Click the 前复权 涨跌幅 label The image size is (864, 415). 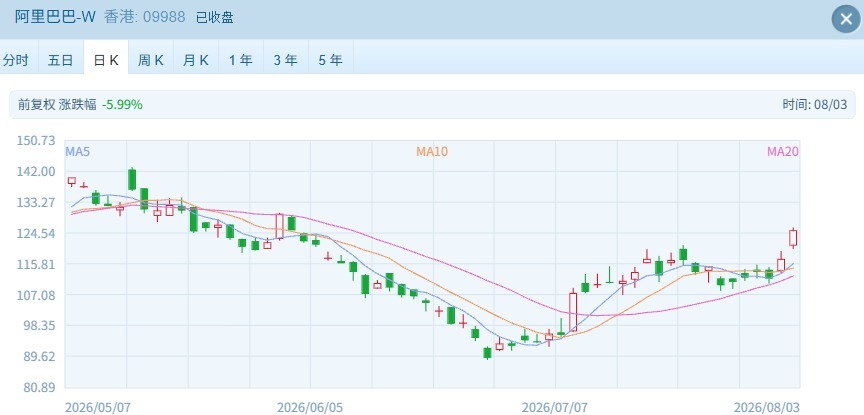pyautogui.click(x=57, y=104)
